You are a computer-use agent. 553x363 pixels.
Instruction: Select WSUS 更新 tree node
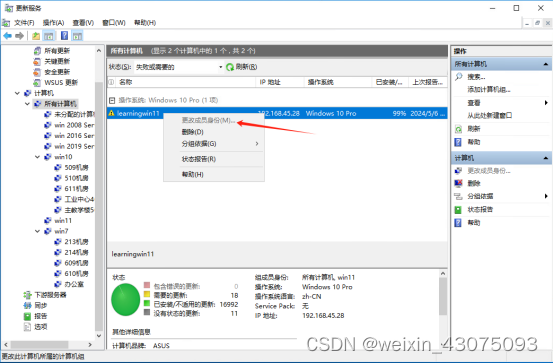point(61,83)
